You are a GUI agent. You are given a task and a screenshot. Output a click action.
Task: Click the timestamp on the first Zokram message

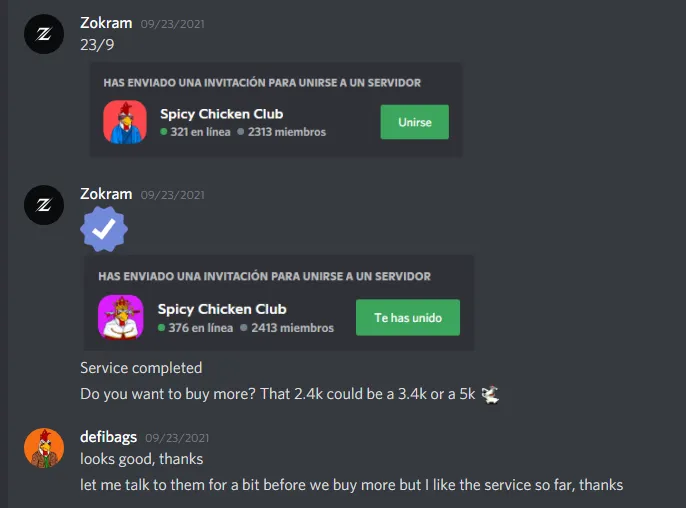(x=172, y=24)
